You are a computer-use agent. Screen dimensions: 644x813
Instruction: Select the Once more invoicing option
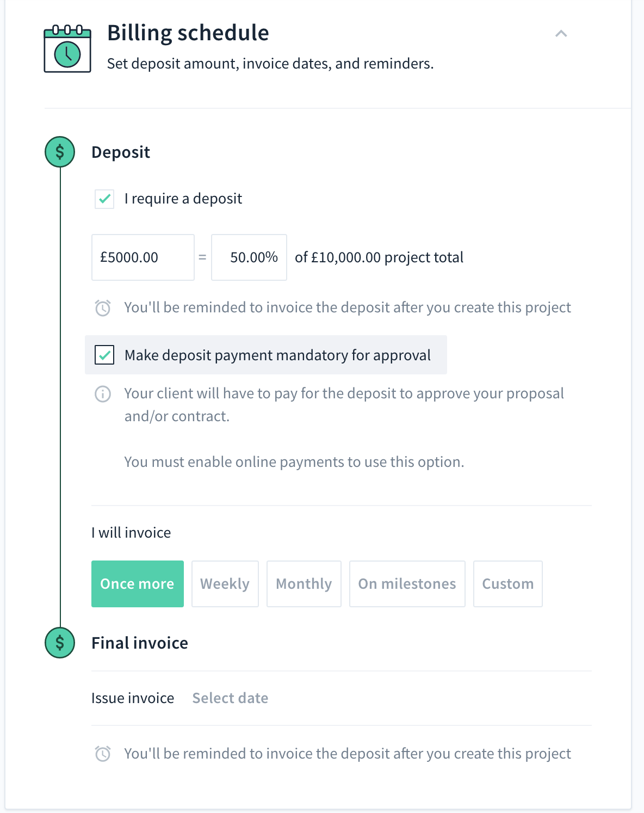138,584
